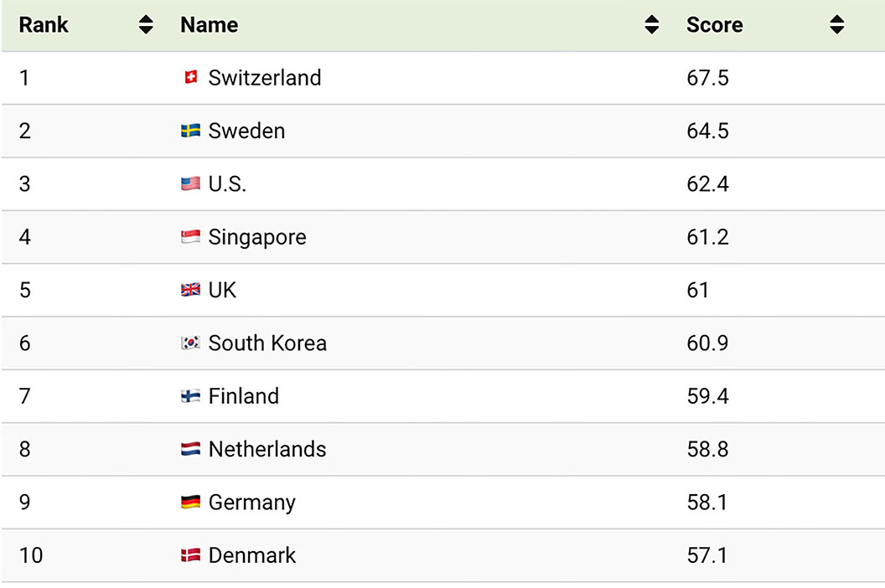885x588 pixels.
Task: Click the Netherlands flag icon
Action: [191, 449]
